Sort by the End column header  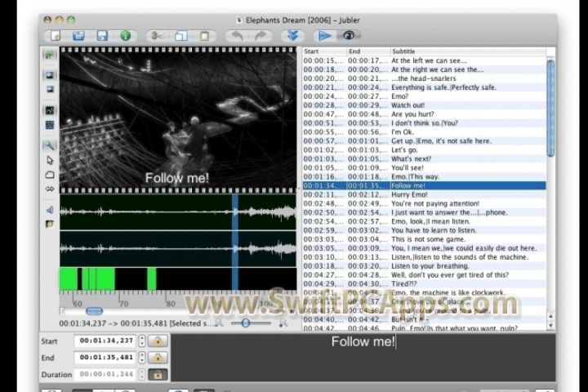[x=368, y=51]
